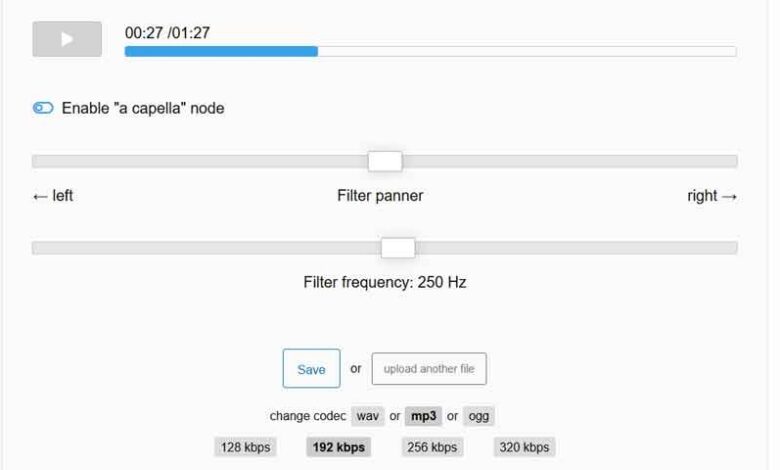Click the Save button
This screenshot has height=470, width=780.
click(311, 369)
